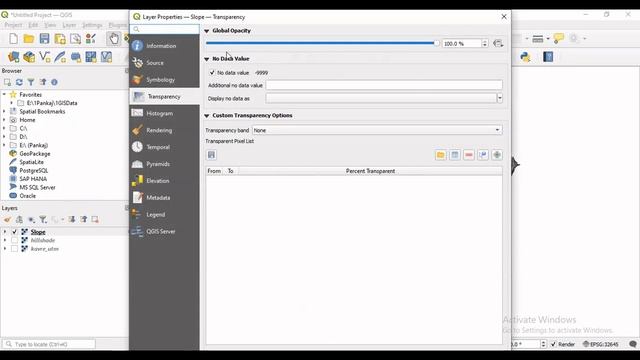The width and height of the screenshot is (640, 360).
Task: Remove selected row with the red minus icon
Action: pyautogui.click(x=469, y=155)
